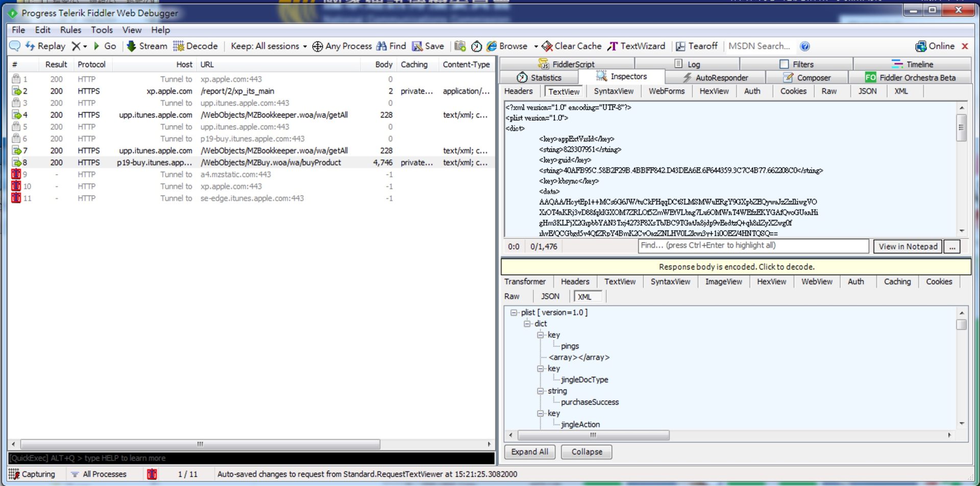
Task: Click View in Notepad button
Action: (x=907, y=247)
